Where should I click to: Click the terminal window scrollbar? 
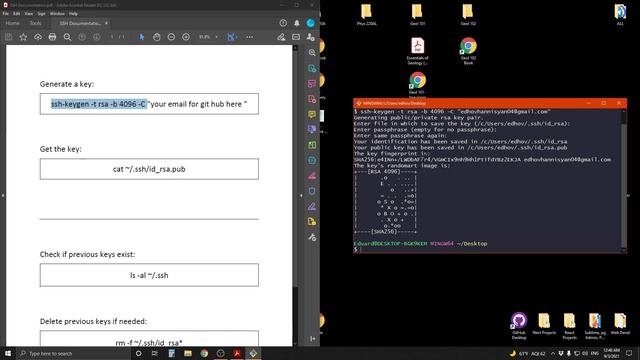(x=624, y=180)
